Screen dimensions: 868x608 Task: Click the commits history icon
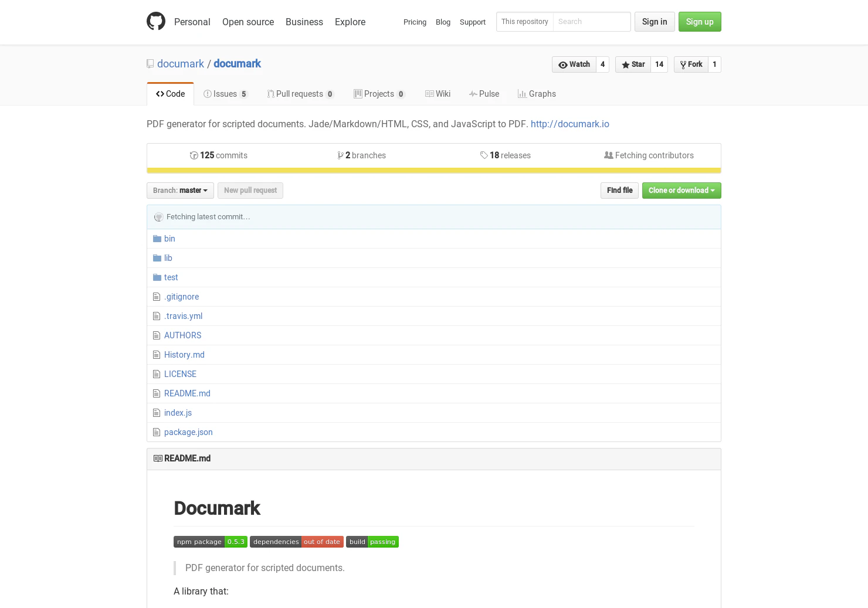(x=194, y=155)
